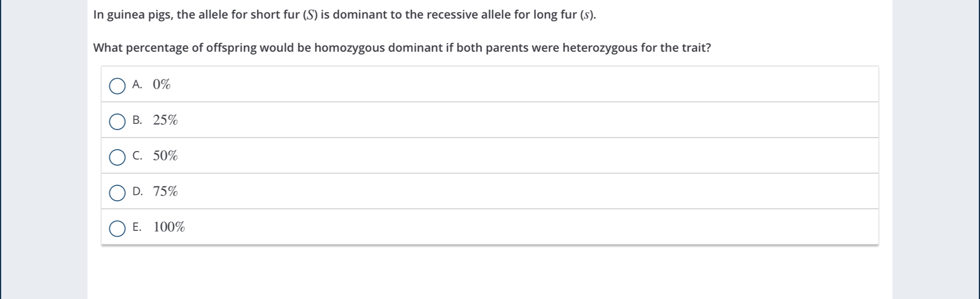Viewport: 980px width, 299px height.
Task: Click the letter label "C."
Action: [137, 156]
